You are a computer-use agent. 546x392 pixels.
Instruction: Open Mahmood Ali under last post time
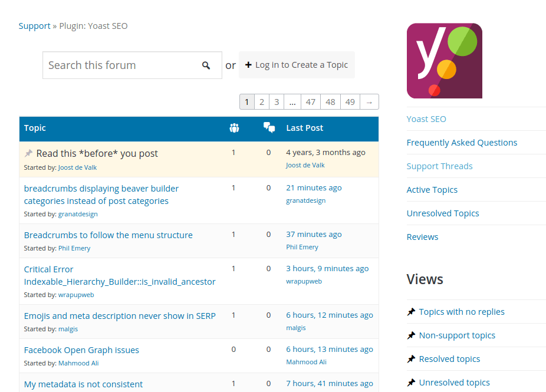[x=307, y=362]
